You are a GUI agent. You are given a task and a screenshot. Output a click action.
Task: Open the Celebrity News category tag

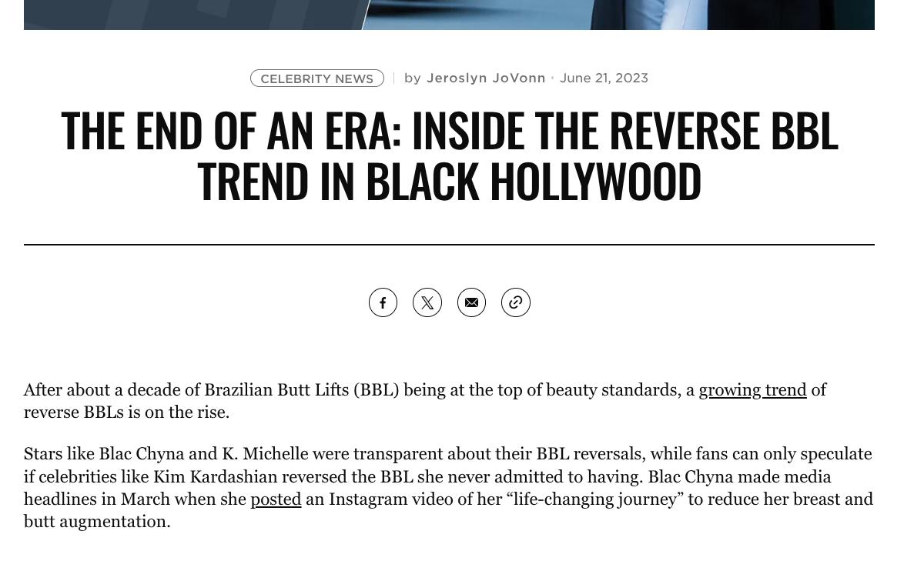click(317, 78)
